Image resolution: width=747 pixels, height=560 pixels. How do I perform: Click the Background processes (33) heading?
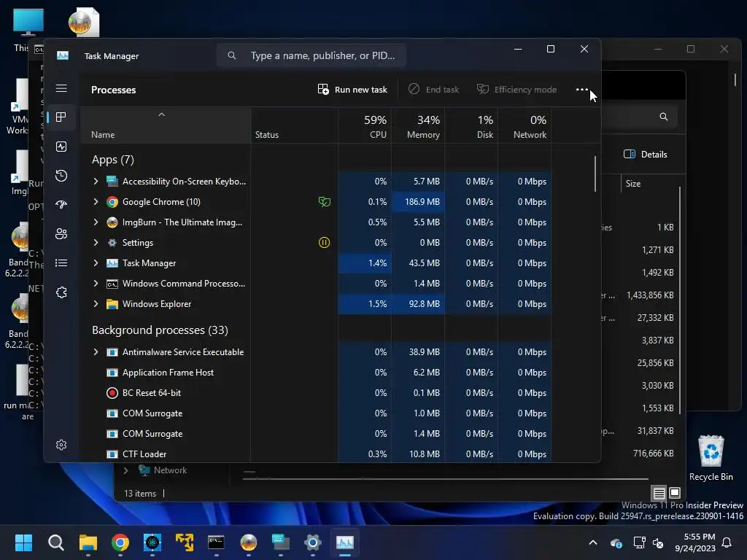pos(160,330)
